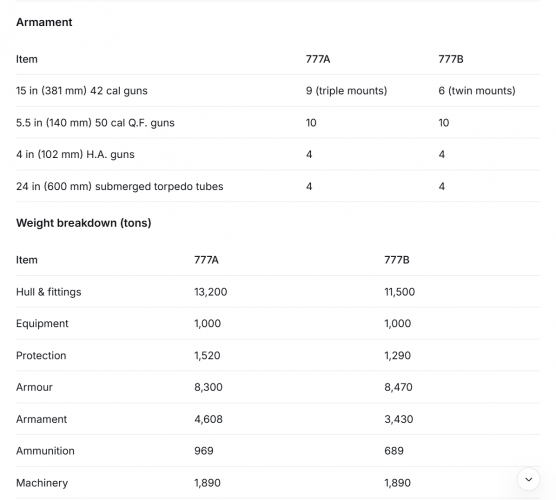556x500 pixels.
Task: Click the 9 (triple mounts) cell
Action: (346, 91)
